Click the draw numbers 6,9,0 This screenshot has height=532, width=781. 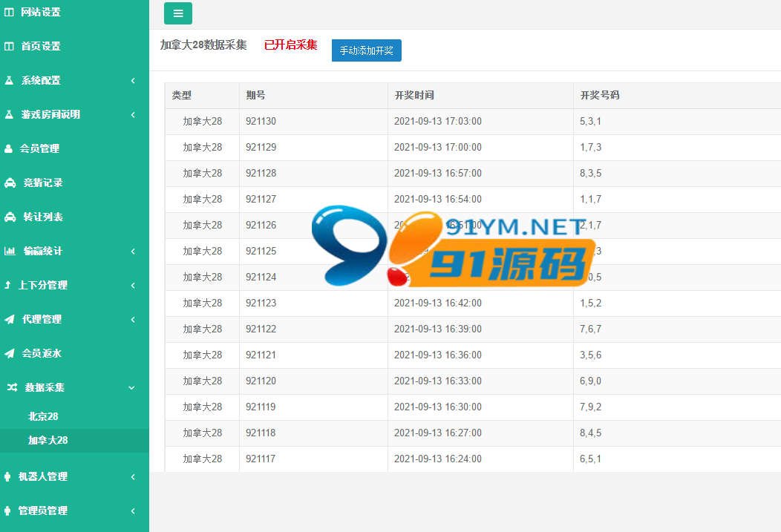click(x=590, y=381)
